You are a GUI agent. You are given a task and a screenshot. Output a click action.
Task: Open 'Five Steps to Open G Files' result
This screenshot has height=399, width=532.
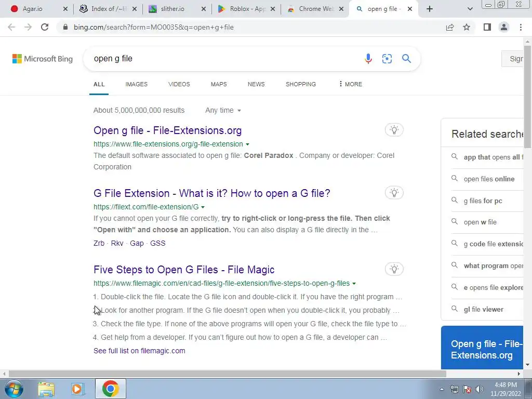(x=184, y=270)
